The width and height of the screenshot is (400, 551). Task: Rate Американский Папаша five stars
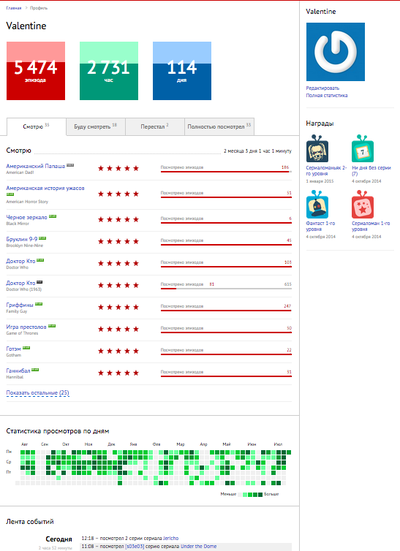[x=136, y=168]
